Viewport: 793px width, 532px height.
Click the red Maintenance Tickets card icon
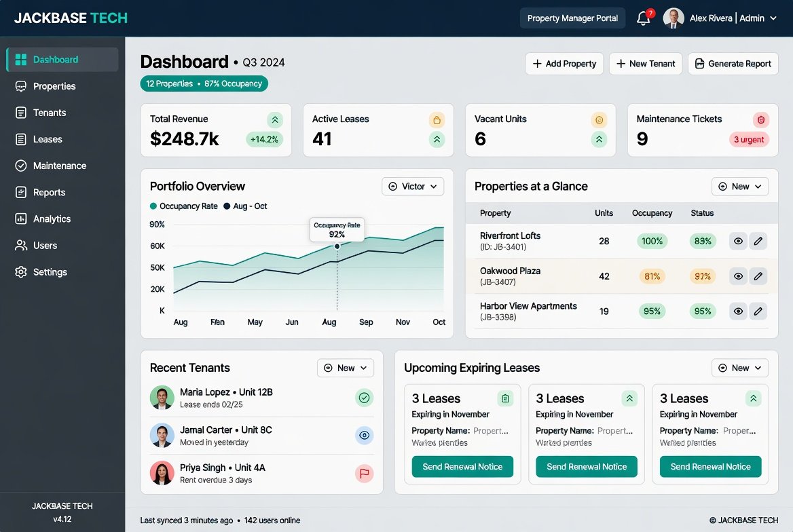(760, 120)
